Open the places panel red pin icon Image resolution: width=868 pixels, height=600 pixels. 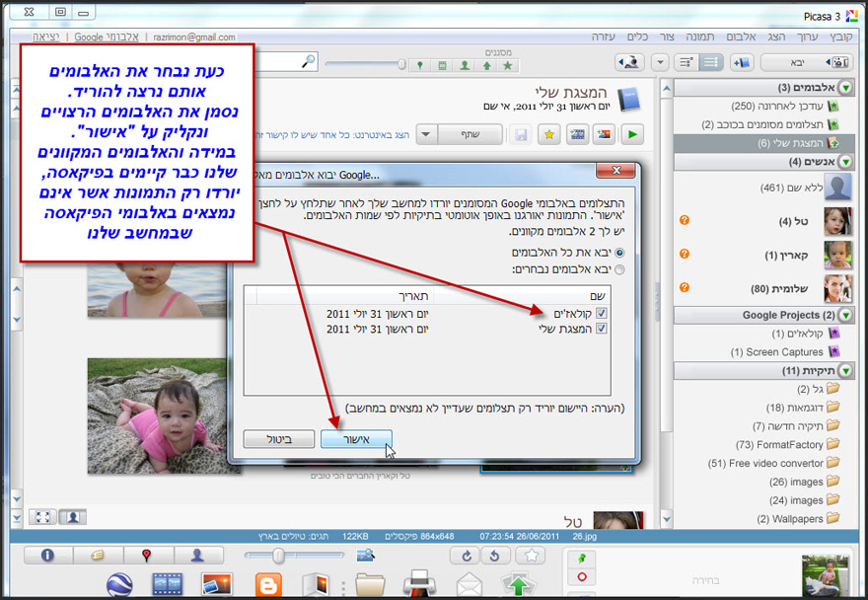147,555
